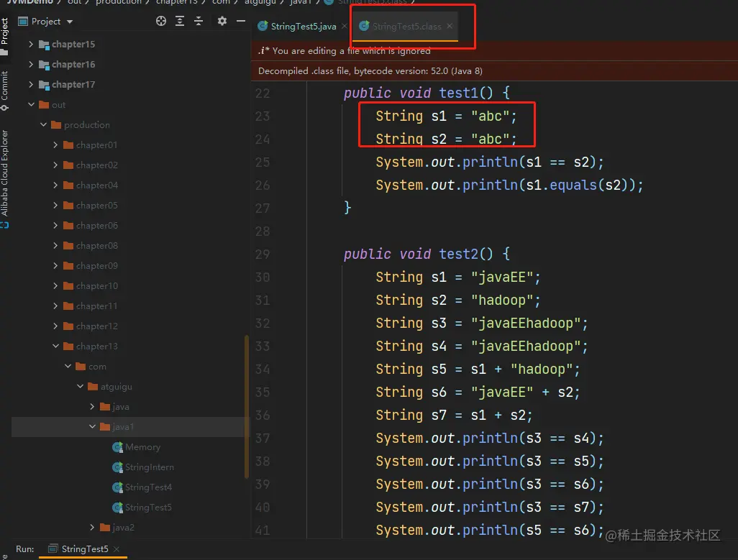Expand the chapter02 folder
The image size is (738, 560).
coord(55,165)
